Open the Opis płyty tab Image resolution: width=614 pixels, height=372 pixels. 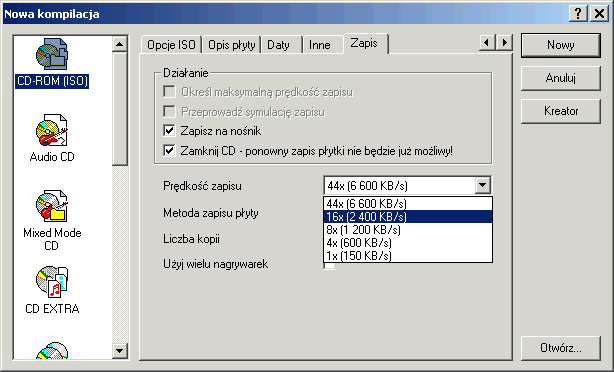[x=231, y=45]
